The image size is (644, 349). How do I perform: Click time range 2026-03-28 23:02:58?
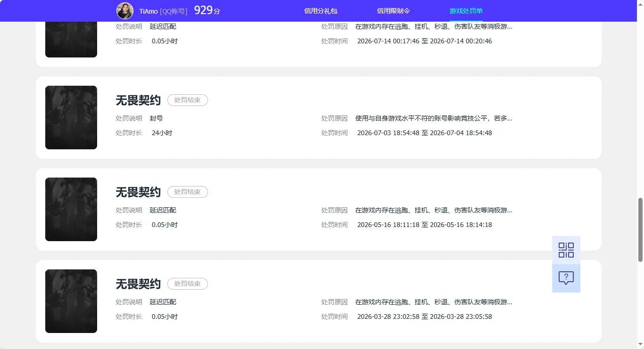click(x=424, y=317)
